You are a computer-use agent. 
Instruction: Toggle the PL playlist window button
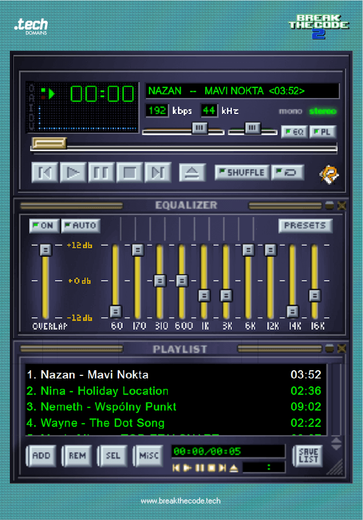coord(322,132)
